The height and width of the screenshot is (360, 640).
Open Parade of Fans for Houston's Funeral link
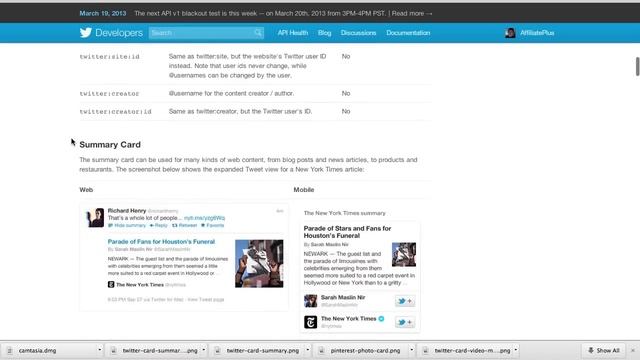(161, 242)
